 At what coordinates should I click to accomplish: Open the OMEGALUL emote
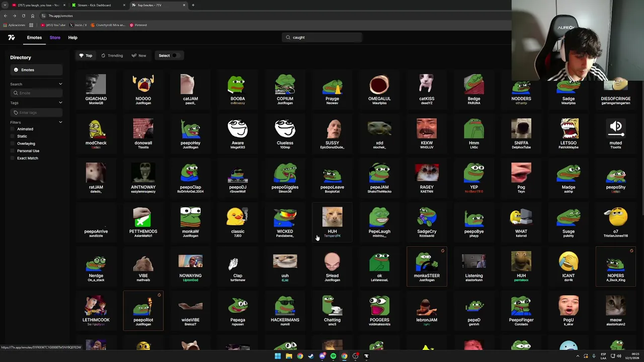pos(379,89)
